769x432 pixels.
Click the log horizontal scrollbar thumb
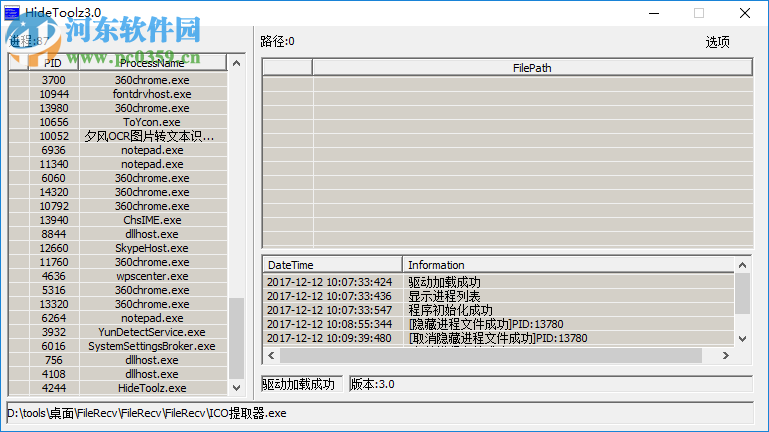[491, 356]
